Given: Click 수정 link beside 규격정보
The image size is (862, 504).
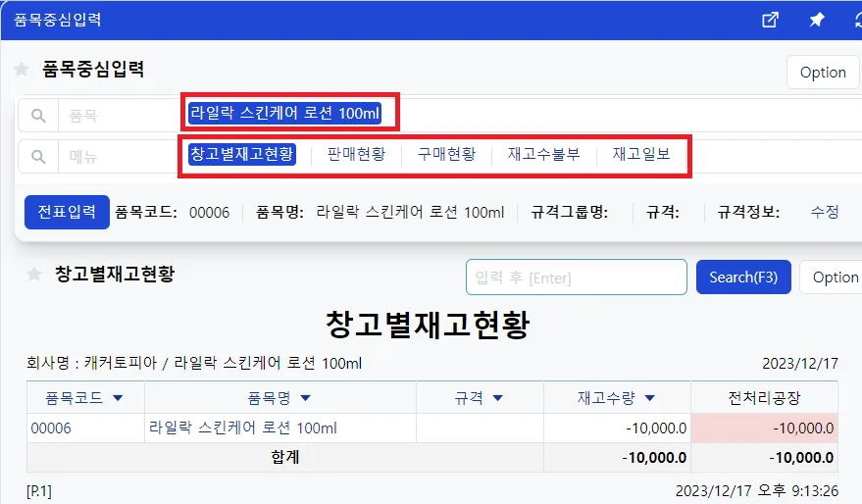Looking at the screenshot, I should click(825, 212).
